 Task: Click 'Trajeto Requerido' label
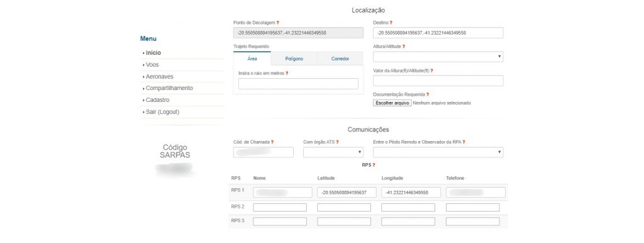tap(252, 47)
